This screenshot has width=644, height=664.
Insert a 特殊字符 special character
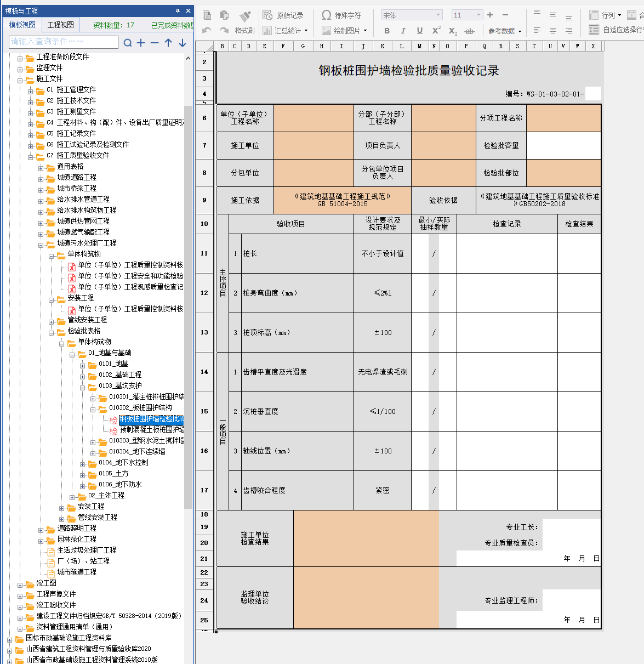coord(341,15)
